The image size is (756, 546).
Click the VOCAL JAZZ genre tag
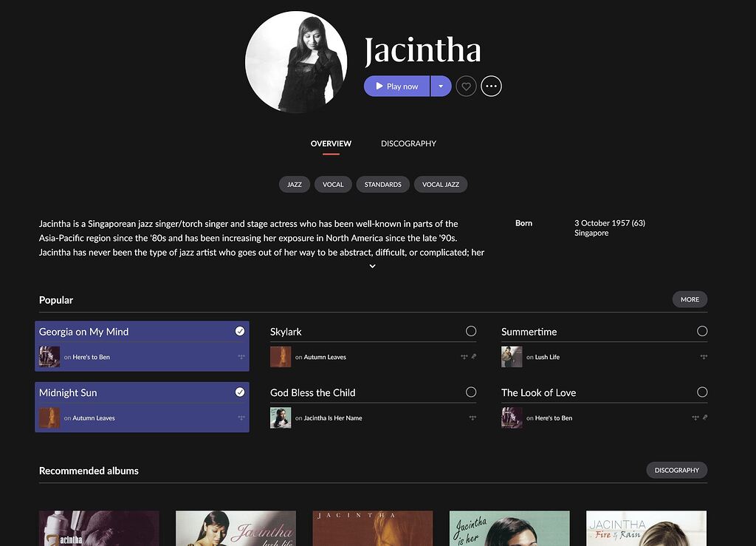(441, 184)
